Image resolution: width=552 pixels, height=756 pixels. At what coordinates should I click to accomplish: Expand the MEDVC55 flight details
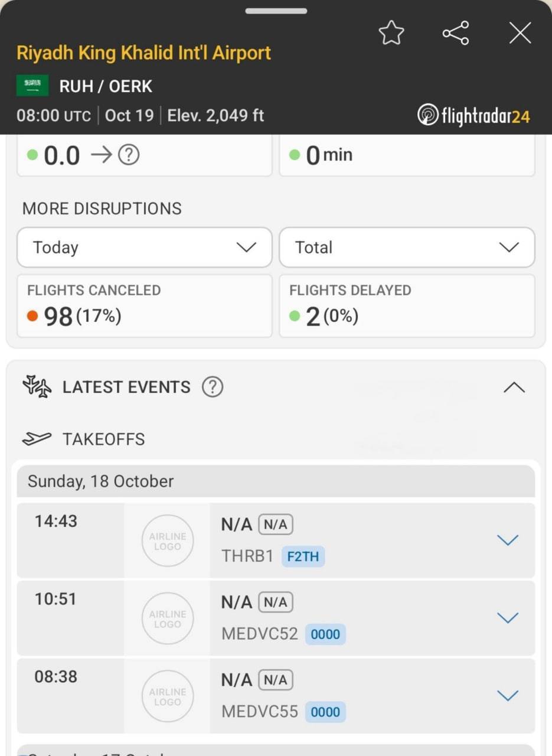click(x=508, y=696)
